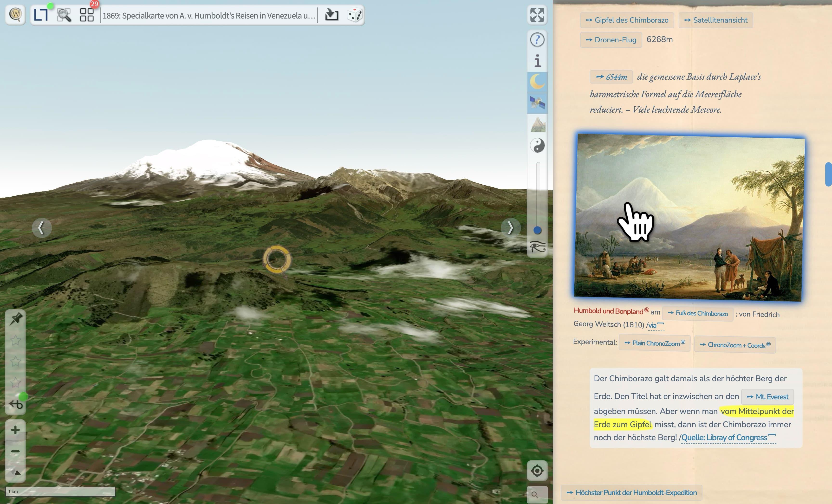
Task: Select the second star bookmark
Action: 16,362
